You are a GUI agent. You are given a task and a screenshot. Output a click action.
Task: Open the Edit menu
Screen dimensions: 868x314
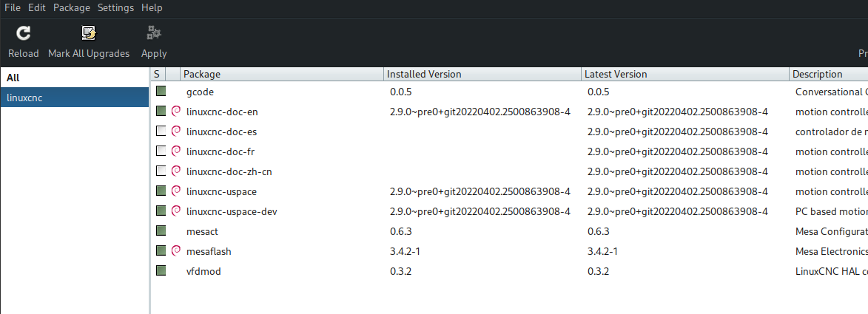pos(37,7)
